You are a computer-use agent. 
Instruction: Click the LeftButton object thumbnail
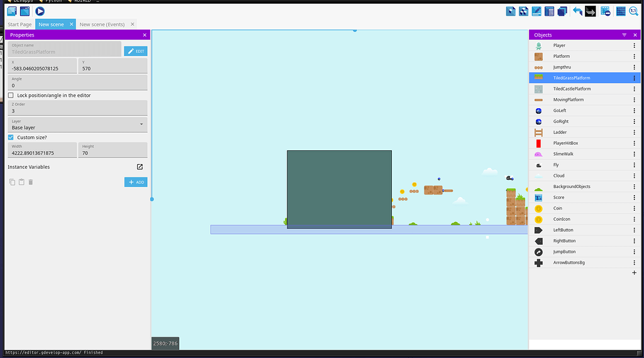(538, 230)
